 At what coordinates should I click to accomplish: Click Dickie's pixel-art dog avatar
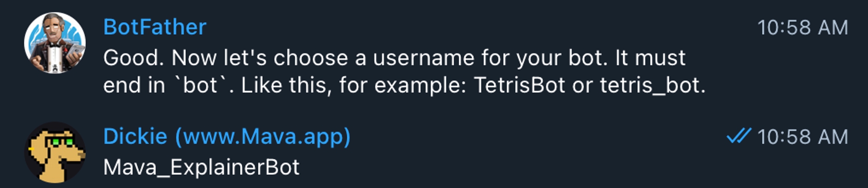[x=55, y=152]
